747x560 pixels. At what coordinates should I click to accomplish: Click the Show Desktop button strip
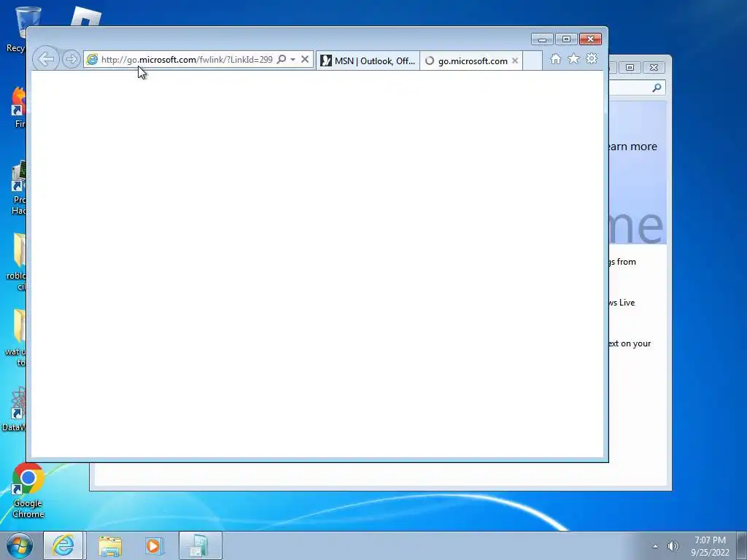[x=742, y=545]
